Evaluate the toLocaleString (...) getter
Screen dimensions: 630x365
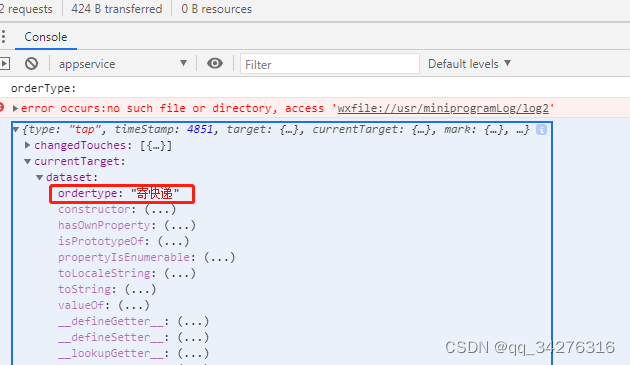click(x=180, y=273)
